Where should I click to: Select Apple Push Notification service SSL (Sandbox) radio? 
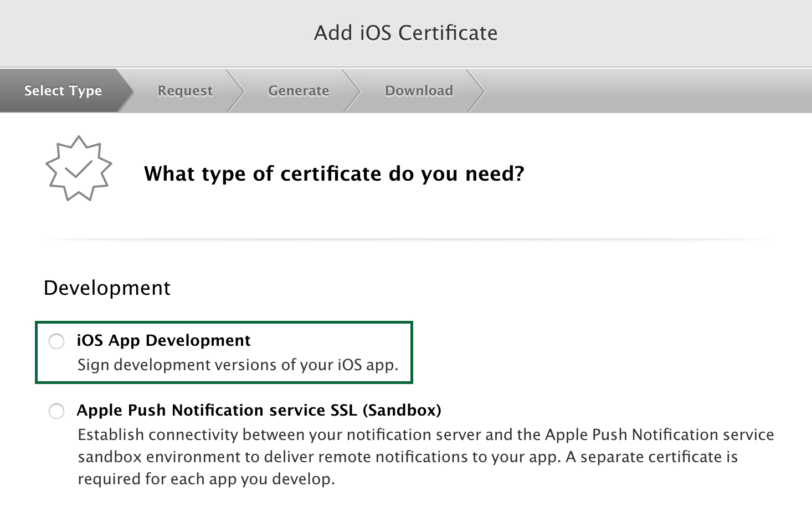coord(56,411)
